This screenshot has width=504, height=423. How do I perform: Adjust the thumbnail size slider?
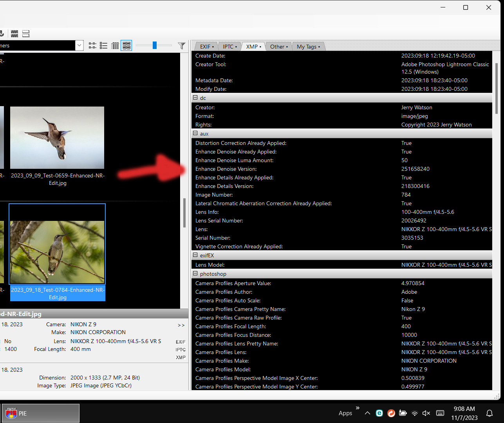[x=155, y=45]
